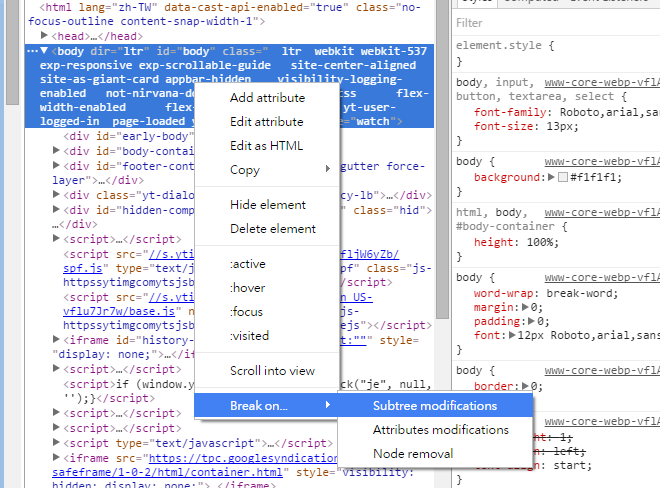The image size is (660, 488).
Task: Choose Add attribute from context menu
Action: [267, 98]
